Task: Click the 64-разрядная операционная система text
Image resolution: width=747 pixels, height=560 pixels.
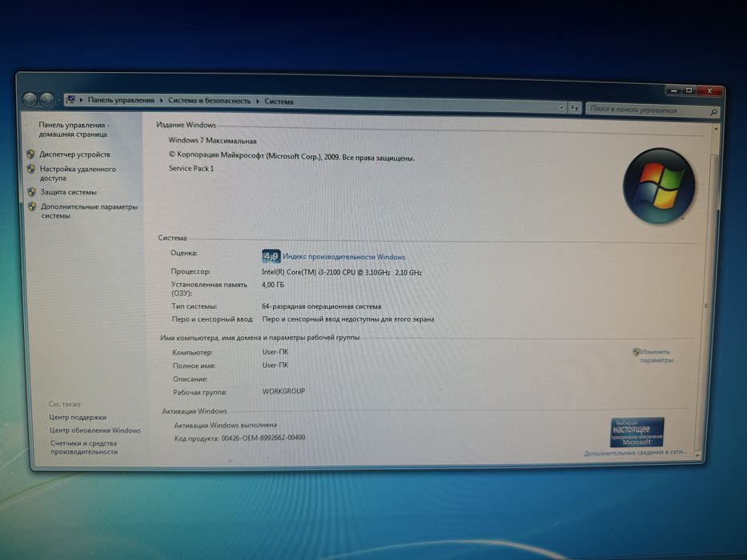Action: [322, 306]
